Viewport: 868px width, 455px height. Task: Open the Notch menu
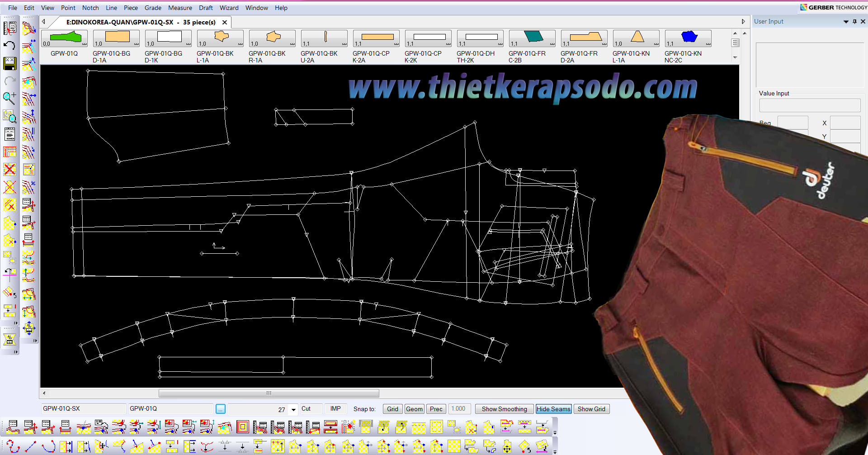click(x=90, y=8)
